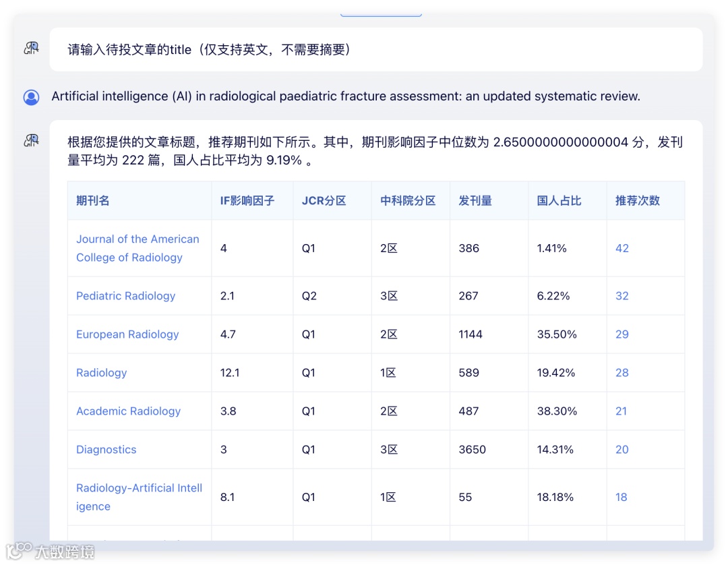Open Radiology-Artificial Intelligence journal link
The height and width of the screenshot is (565, 728).
click(x=139, y=497)
